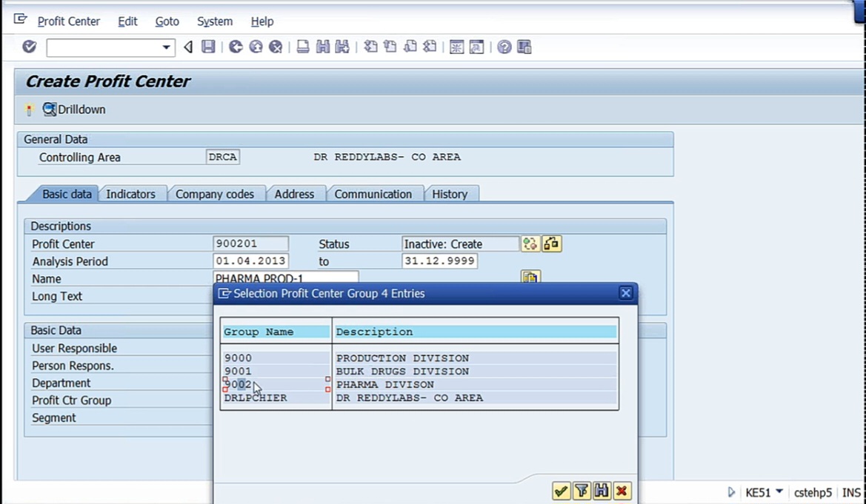Click the Analysis Period end date 31.12.9999 field

(439, 261)
